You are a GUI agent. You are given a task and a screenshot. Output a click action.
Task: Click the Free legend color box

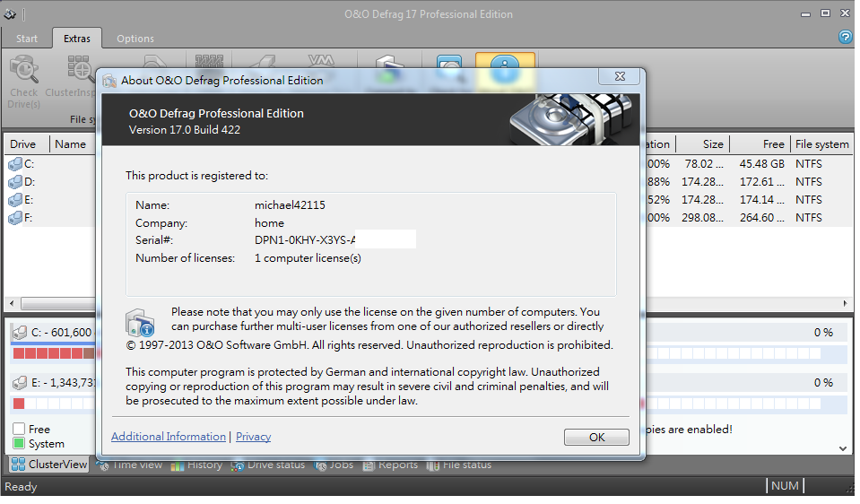(19, 429)
